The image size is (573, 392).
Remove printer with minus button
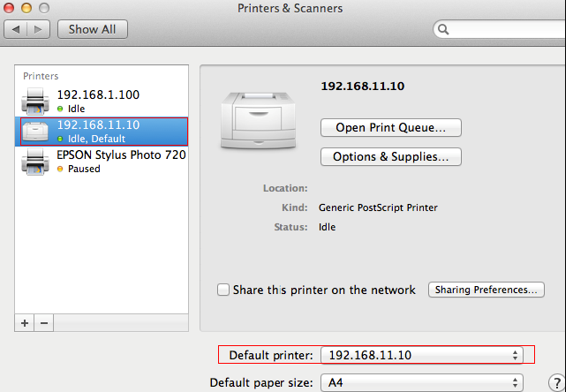(44, 323)
